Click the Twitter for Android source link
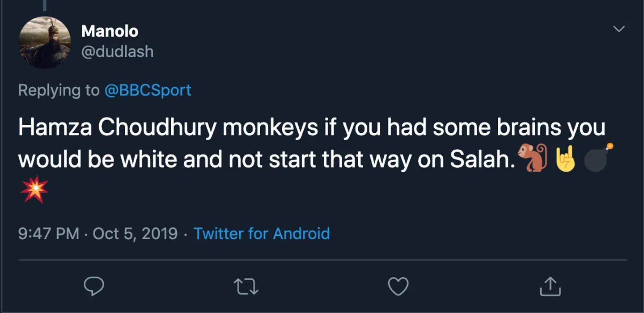644x313 pixels. point(262,233)
